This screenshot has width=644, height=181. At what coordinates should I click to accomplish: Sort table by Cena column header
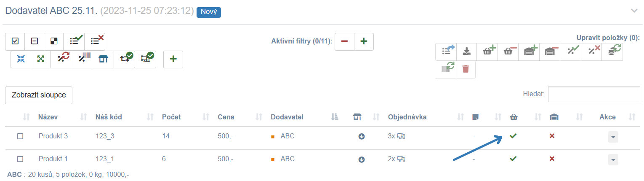tap(226, 117)
